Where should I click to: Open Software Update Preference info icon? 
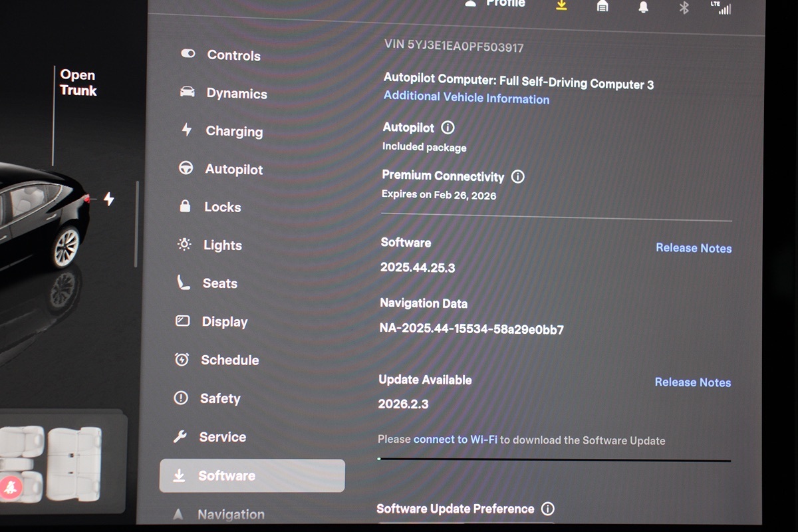(x=547, y=509)
